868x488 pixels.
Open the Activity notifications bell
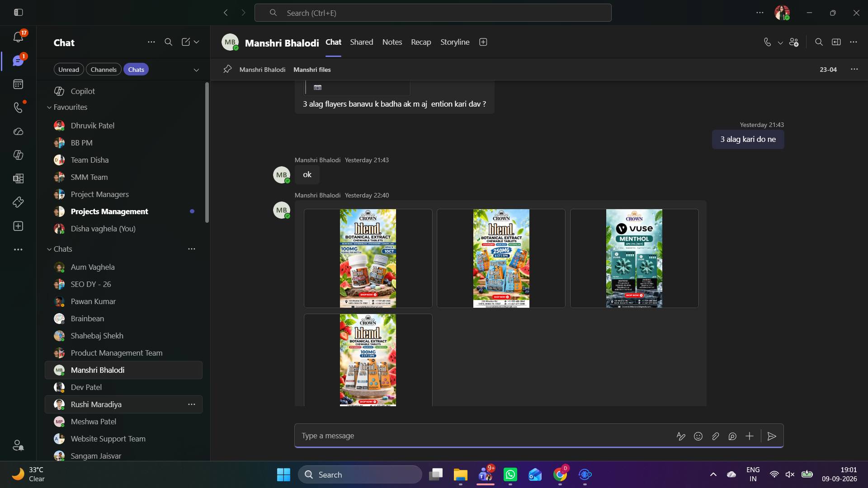18,37
